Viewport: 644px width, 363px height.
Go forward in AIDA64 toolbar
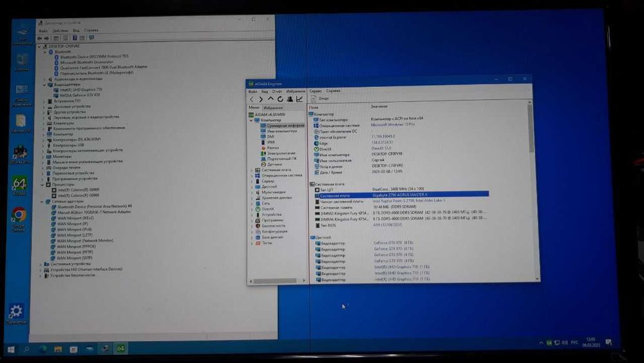(x=261, y=99)
